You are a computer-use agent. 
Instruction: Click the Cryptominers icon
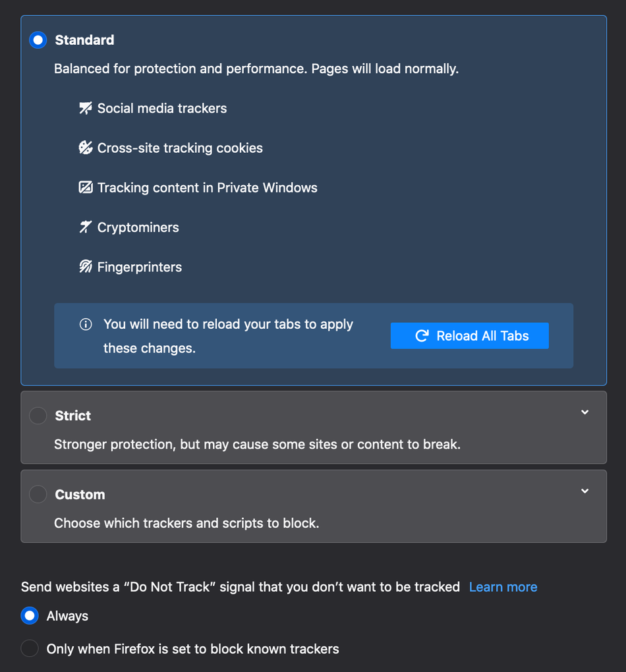86,227
